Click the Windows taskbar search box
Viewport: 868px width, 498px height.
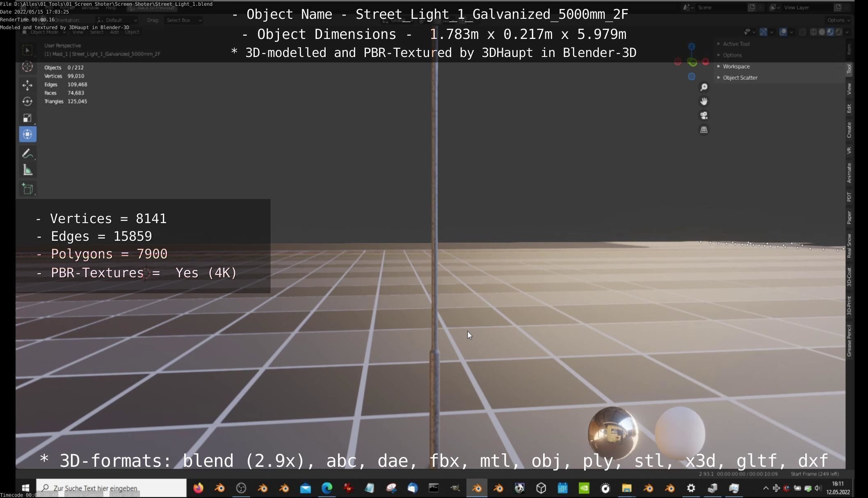(x=111, y=488)
